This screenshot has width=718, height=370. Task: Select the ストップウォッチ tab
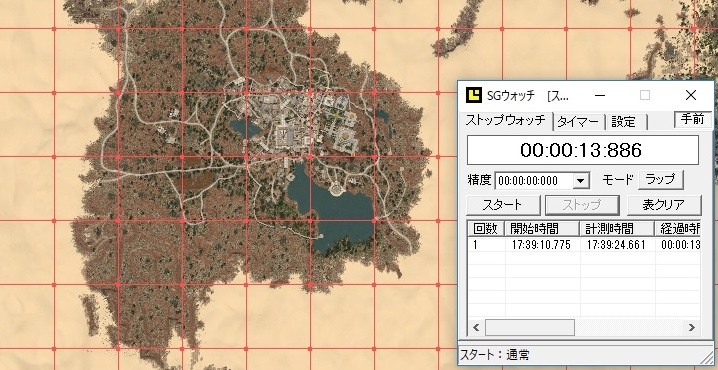point(506,120)
